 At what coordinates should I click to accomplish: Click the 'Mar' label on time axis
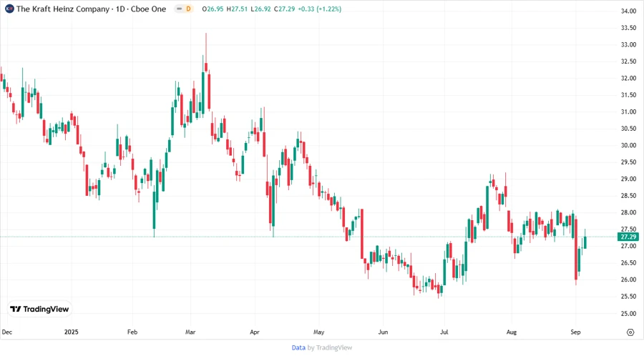190,332
